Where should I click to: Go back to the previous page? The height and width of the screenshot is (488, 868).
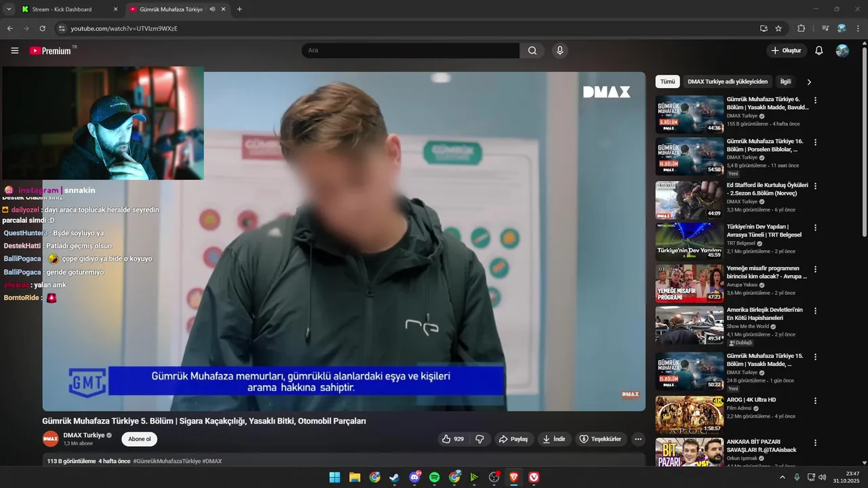pyautogui.click(x=9, y=28)
